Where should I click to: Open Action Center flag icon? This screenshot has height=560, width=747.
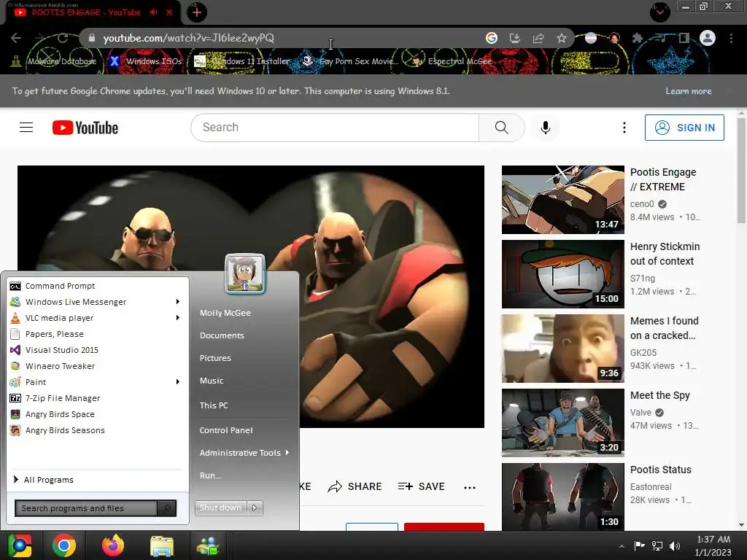[639, 546]
